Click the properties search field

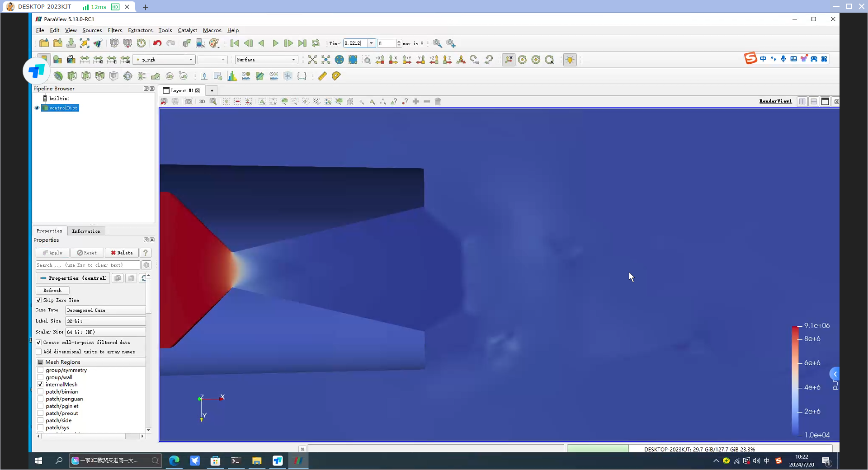point(88,265)
